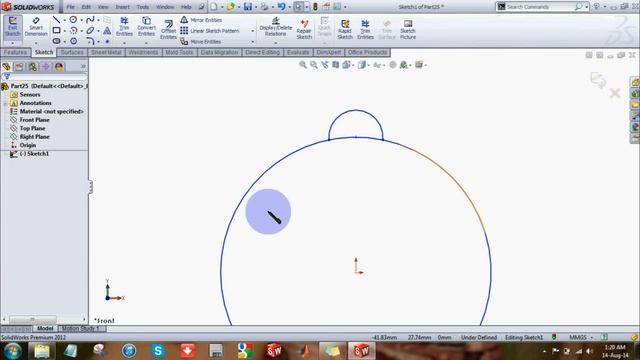Select the Slot sketch tool
The height and width of the screenshot is (360, 640).
coord(56,41)
